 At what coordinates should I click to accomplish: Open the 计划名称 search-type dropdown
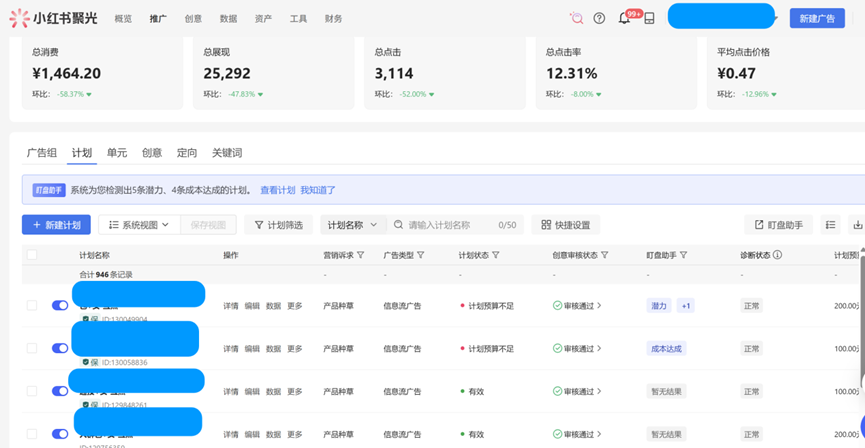[x=352, y=225]
